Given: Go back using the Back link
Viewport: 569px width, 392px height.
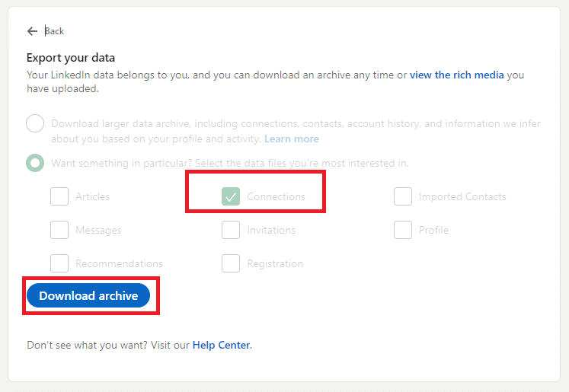Looking at the screenshot, I should 54,31.
